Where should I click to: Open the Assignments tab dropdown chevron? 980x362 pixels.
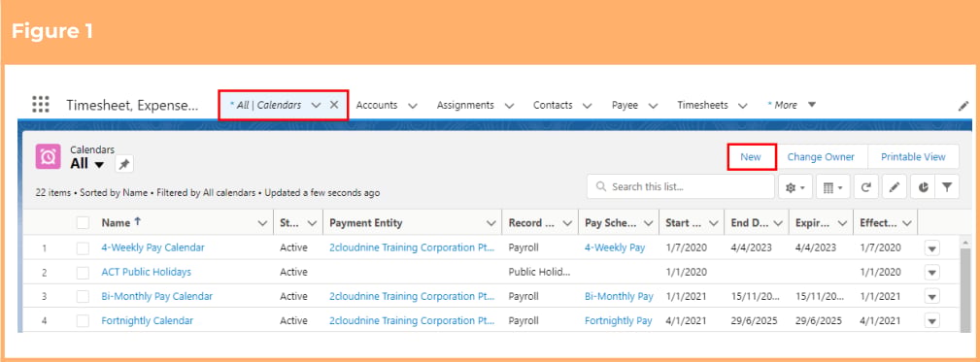pyautogui.click(x=509, y=106)
